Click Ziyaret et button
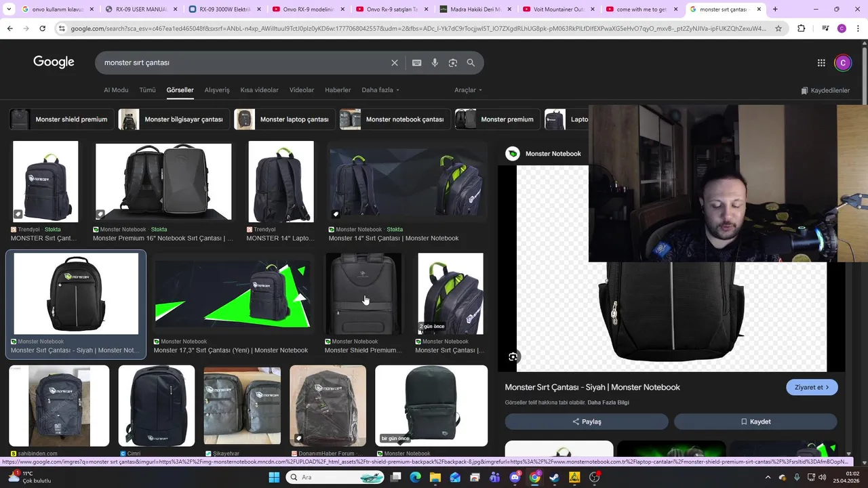The height and width of the screenshot is (488, 868). [x=812, y=387]
